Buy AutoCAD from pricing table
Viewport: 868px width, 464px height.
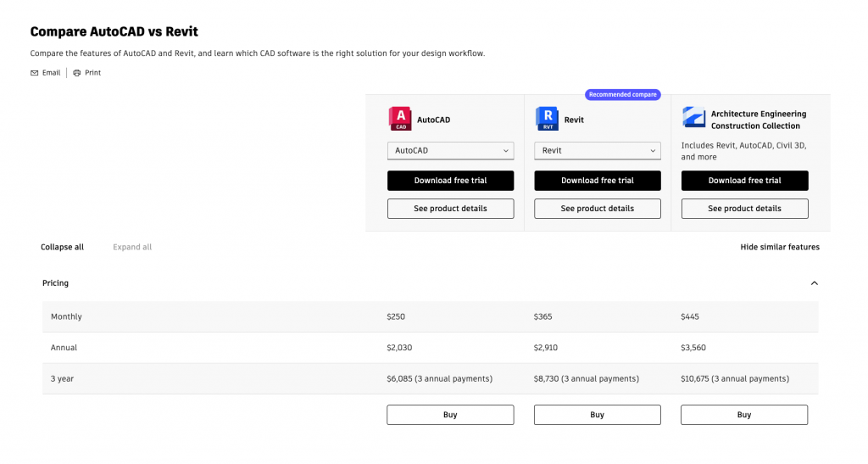click(450, 415)
